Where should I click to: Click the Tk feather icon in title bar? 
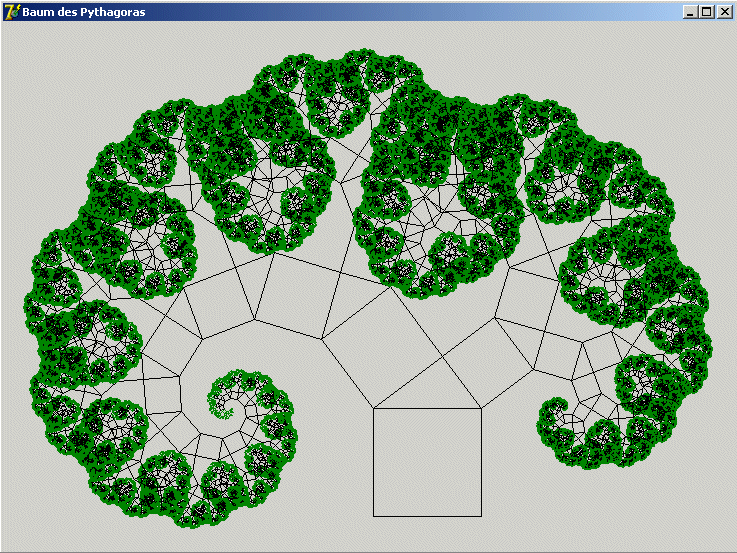pyautogui.click(x=12, y=11)
